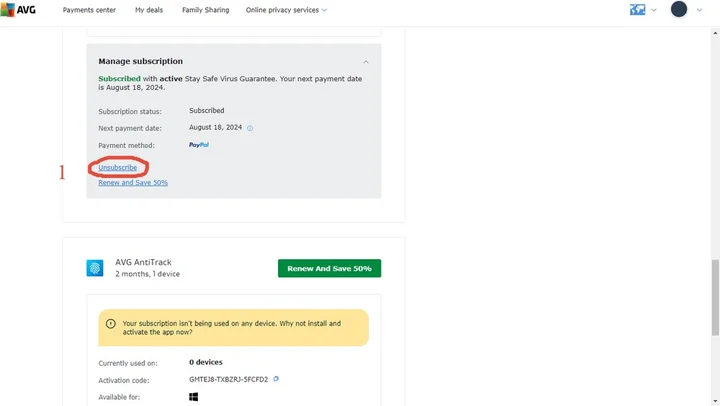Open Family Sharing
The height and width of the screenshot is (406, 720).
pos(205,10)
